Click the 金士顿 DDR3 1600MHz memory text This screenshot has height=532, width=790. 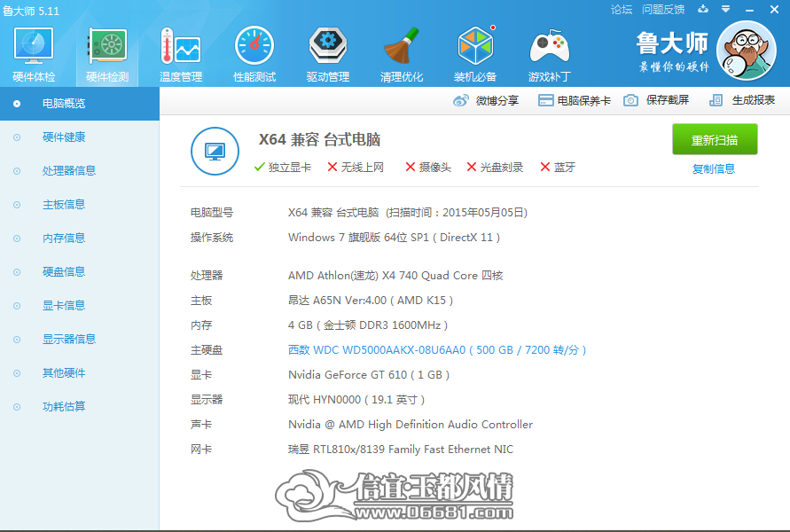coord(368,325)
